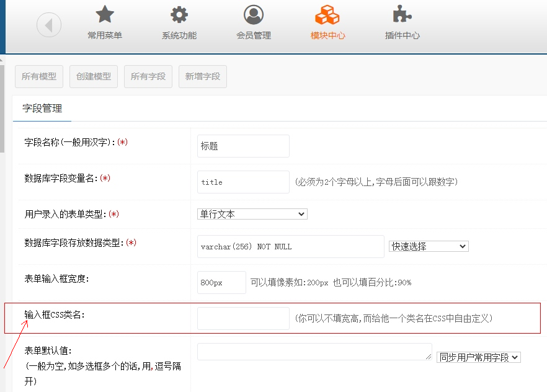
Task: Expand the 单行文本 form type dropdown
Action: pos(252,214)
